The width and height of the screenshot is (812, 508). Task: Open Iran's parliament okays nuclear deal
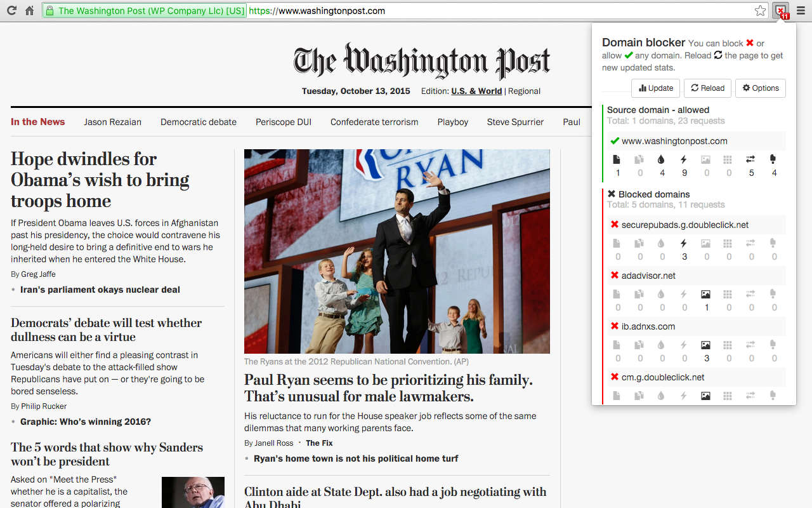click(x=100, y=290)
